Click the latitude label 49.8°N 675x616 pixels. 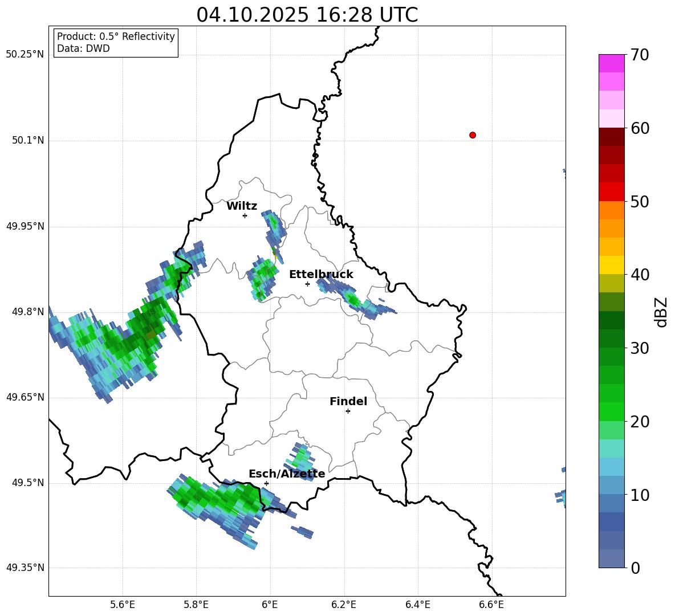(x=28, y=312)
